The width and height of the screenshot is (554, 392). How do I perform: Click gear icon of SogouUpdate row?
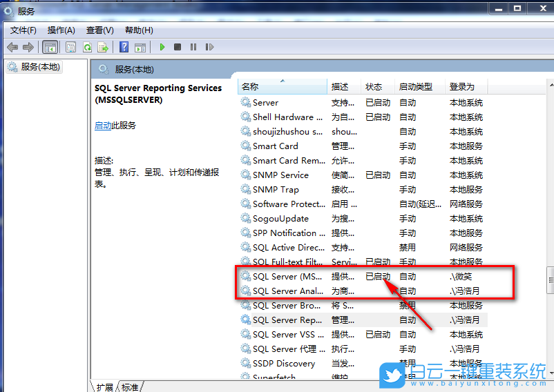pos(245,217)
